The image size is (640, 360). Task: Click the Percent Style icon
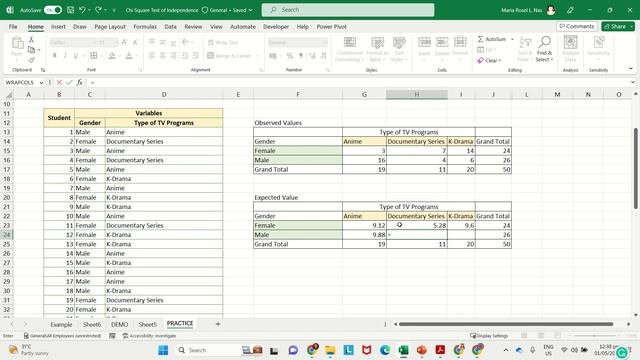(x=290, y=56)
